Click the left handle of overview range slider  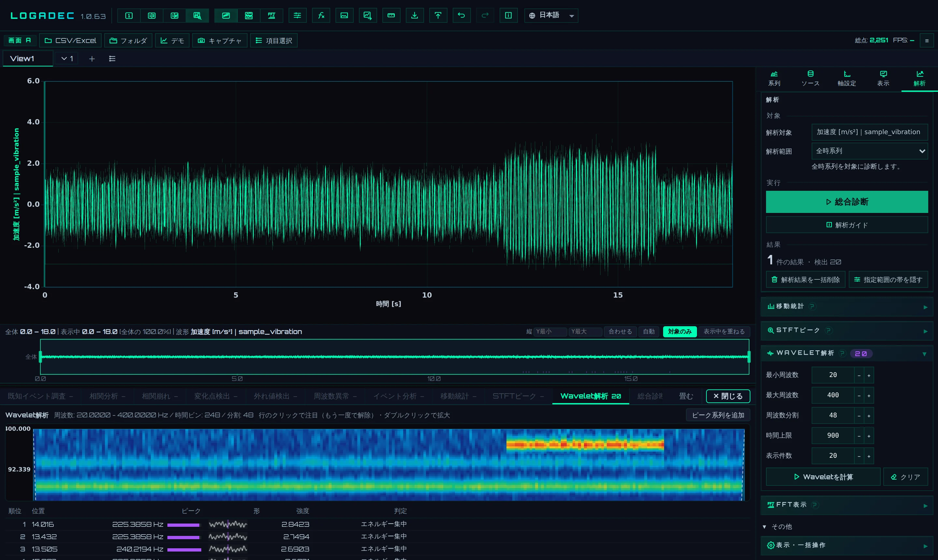pos(40,357)
